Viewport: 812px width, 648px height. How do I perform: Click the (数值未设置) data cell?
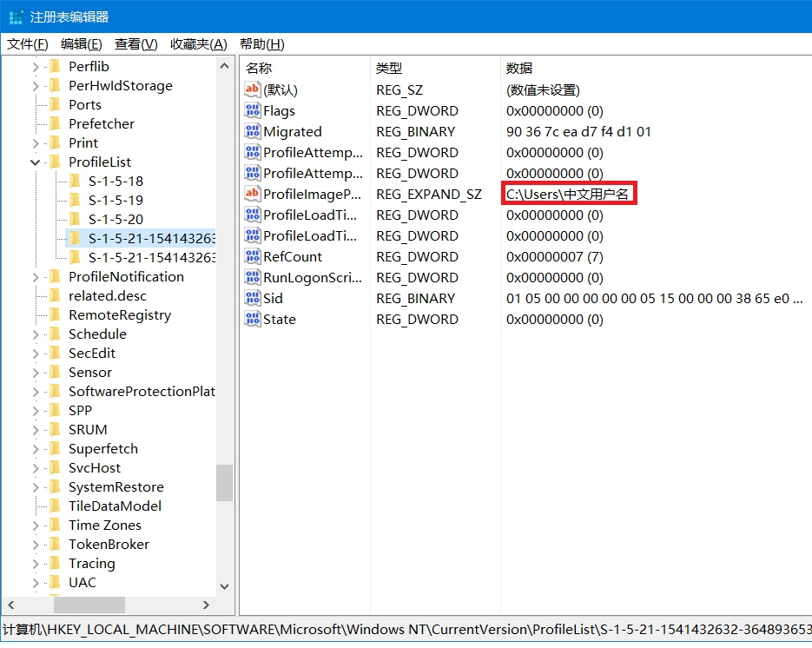click(543, 90)
